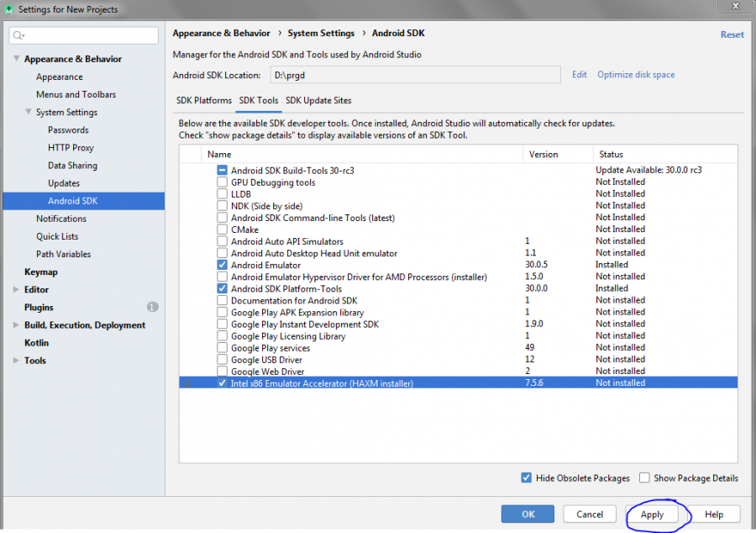Open HTTP Proxy settings
The width and height of the screenshot is (756, 533).
coord(71,148)
